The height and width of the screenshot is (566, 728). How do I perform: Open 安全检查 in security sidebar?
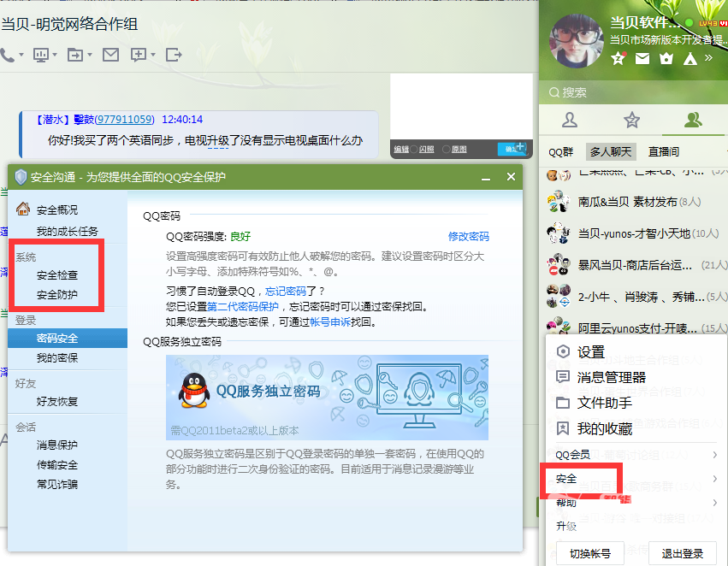57,274
